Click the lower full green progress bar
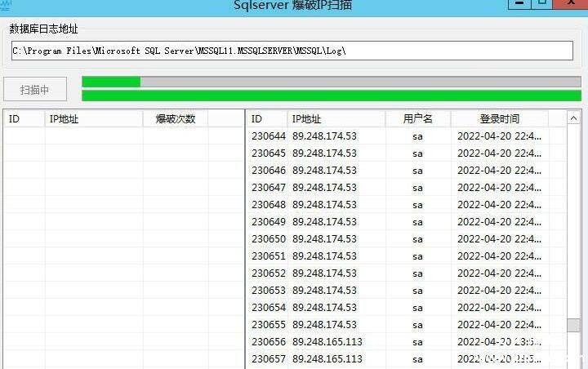Image resolution: width=588 pixels, height=369 pixels. 332,96
